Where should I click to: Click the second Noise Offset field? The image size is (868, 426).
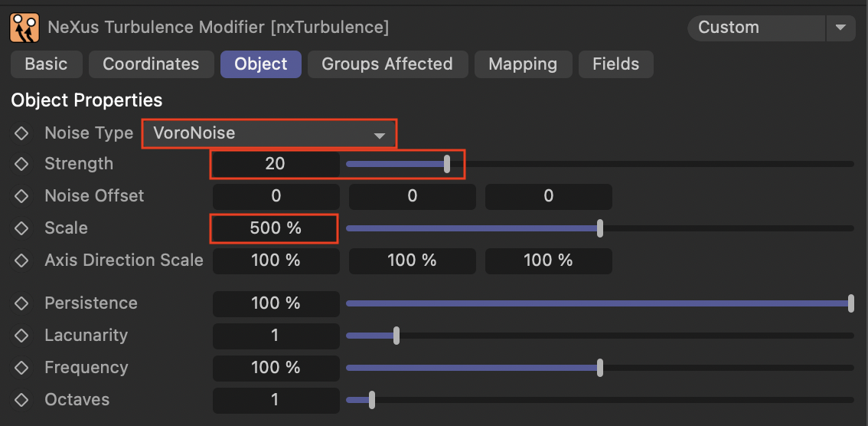(413, 197)
